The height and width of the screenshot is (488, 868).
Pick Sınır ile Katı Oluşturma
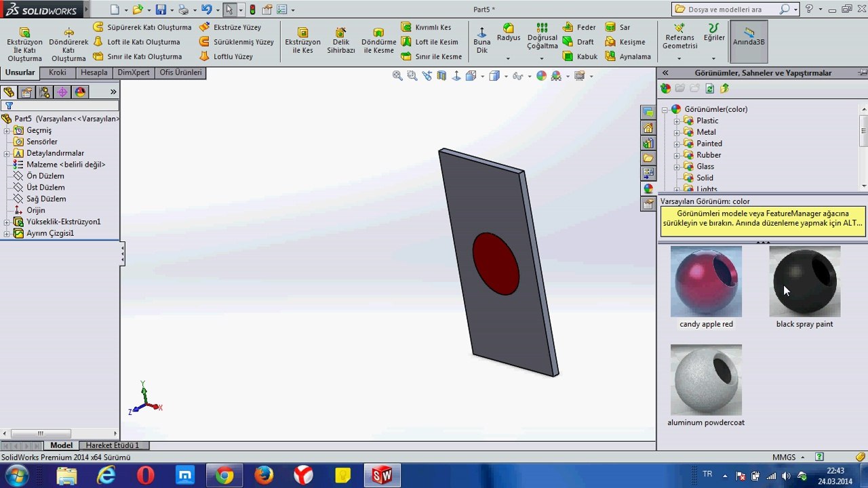click(137, 56)
